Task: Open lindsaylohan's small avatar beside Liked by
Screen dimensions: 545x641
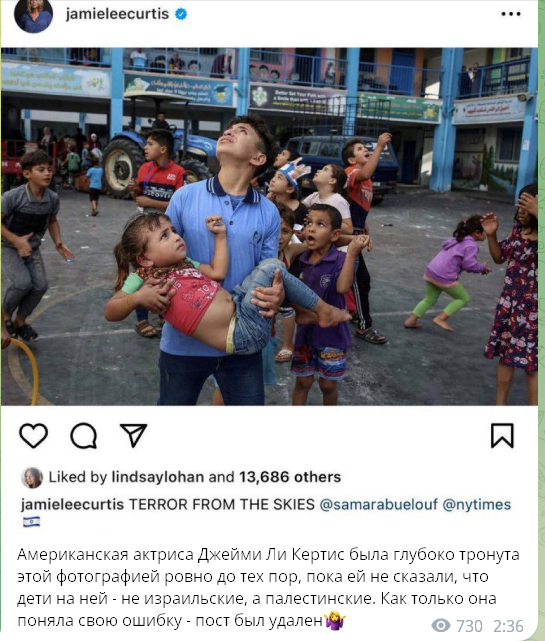Action: coord(32,477)
